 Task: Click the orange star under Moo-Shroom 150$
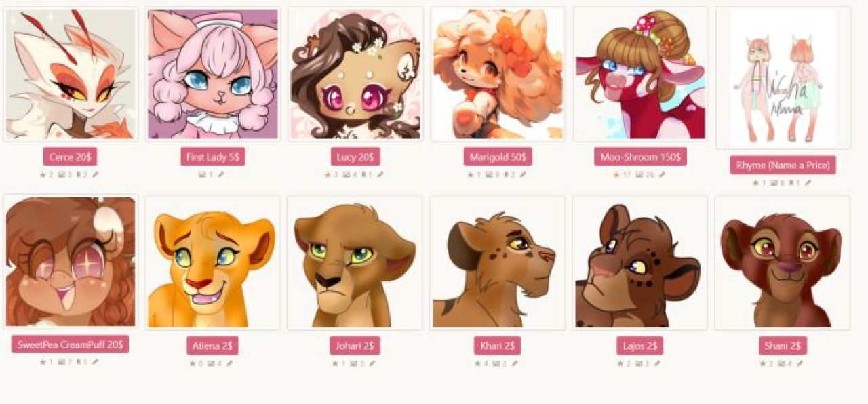pyautogui.click(x=616, y=174)
